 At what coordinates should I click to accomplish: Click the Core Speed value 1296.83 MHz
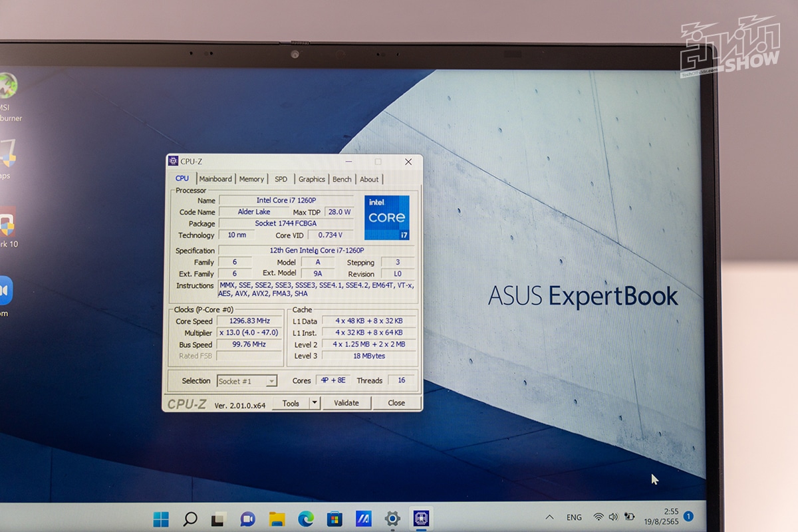tap(249, 321)
